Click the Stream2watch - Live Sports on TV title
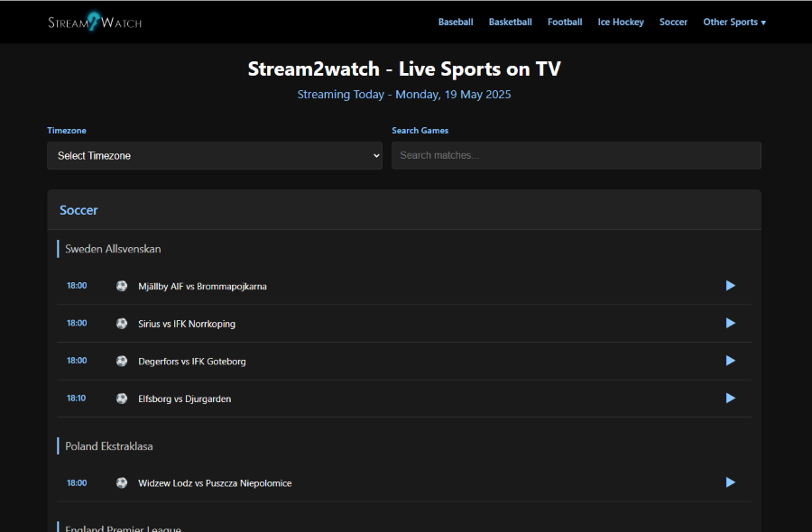 [404, 69]
